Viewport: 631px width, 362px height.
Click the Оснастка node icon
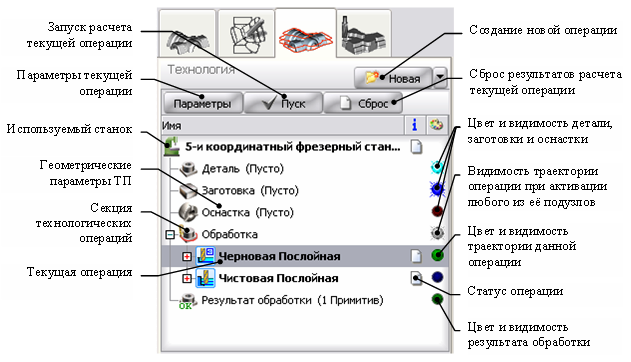(188, 212)
